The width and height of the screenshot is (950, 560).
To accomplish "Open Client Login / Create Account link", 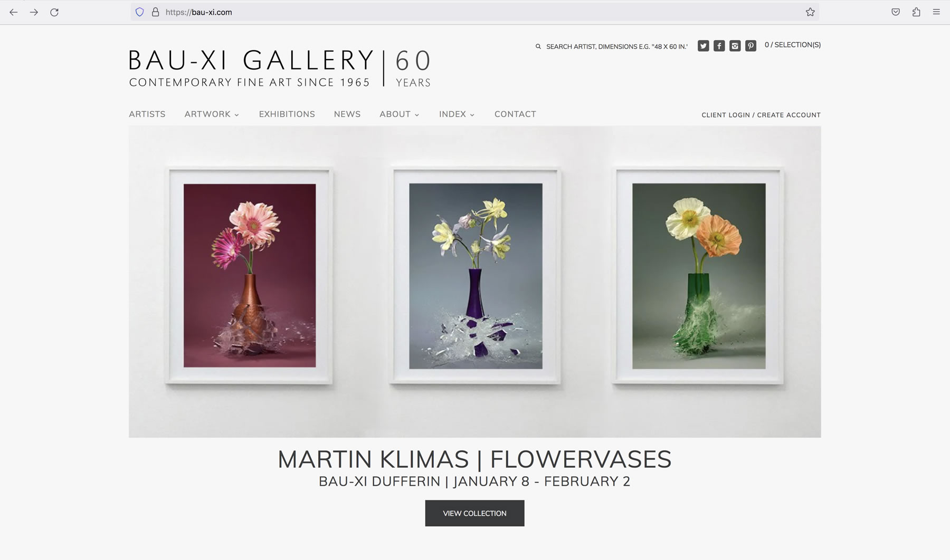I will point(761,115).
